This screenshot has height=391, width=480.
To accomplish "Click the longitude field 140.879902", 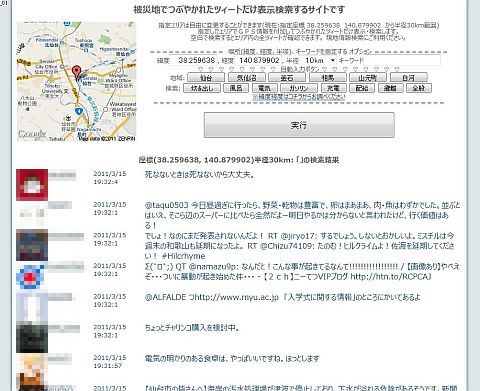I will 259,60.
